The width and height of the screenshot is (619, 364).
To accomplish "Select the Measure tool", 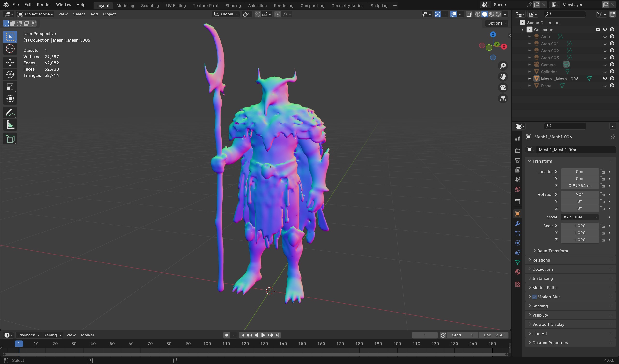I will pos(10,125).
